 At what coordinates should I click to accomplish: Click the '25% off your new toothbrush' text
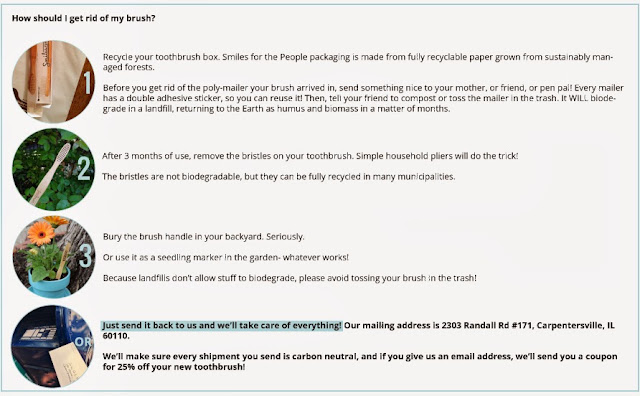pos(181,367)
